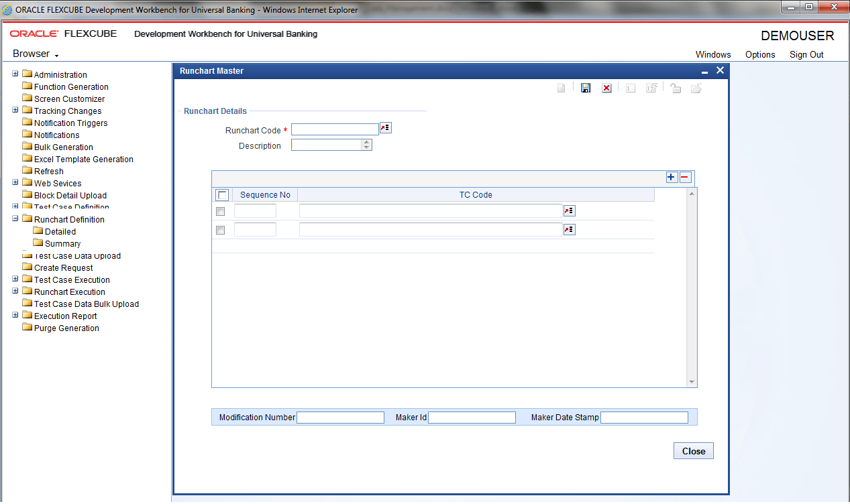The width and height of the screenshot is (850, 504).
Task: Minimize the Runchart Master window
Action: point(705,71)
